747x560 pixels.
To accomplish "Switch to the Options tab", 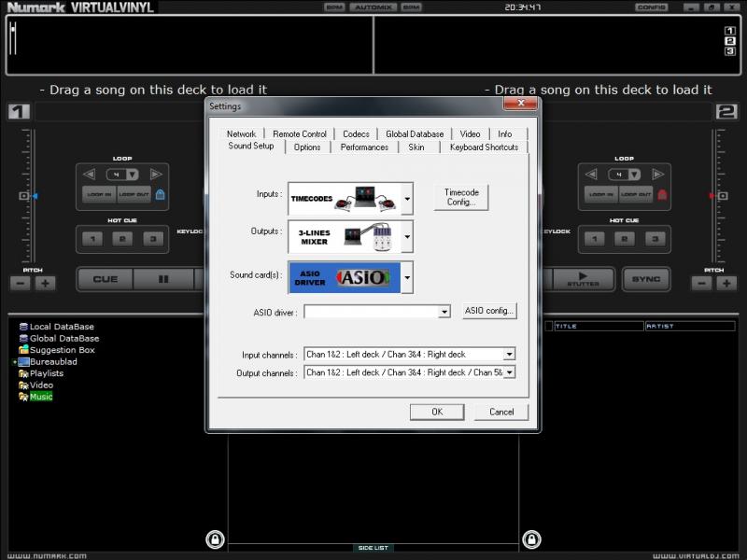I will point(307,147).
